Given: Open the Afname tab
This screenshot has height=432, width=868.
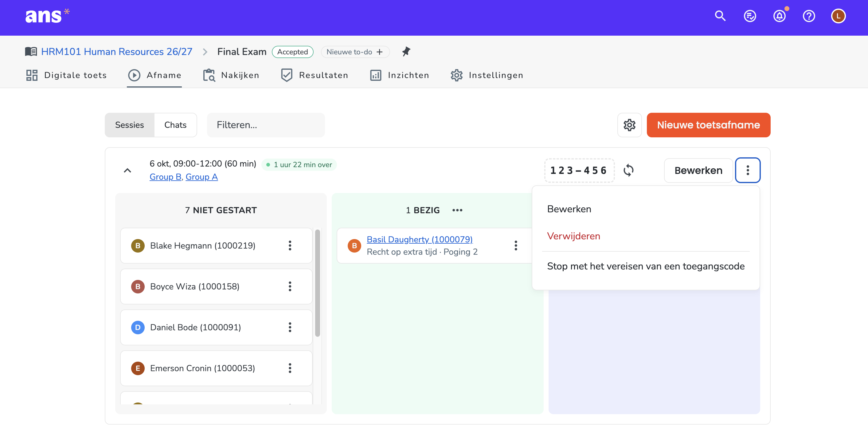Looking at the screenshot, I should point(155,75).
